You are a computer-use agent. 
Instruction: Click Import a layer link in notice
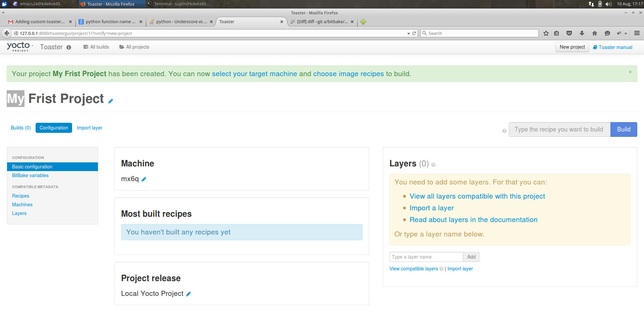pos(432,208)
